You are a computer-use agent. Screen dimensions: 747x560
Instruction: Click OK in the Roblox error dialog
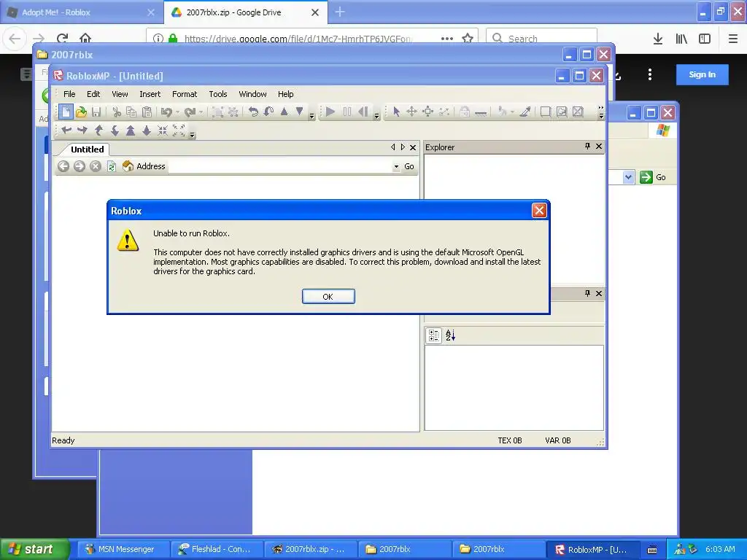[x=328, y=296]
